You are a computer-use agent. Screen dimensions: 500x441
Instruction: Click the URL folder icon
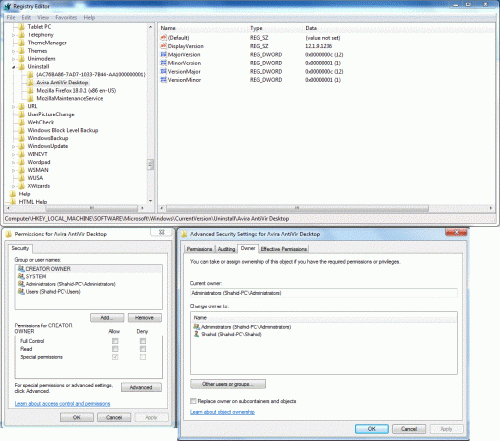[22, 106]
